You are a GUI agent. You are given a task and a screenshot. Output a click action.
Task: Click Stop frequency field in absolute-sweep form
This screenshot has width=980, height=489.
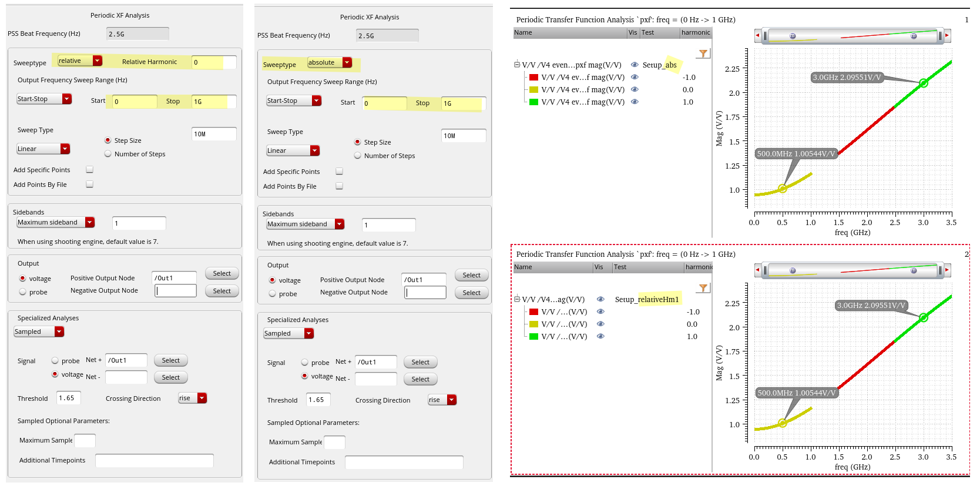coord(464,103)
